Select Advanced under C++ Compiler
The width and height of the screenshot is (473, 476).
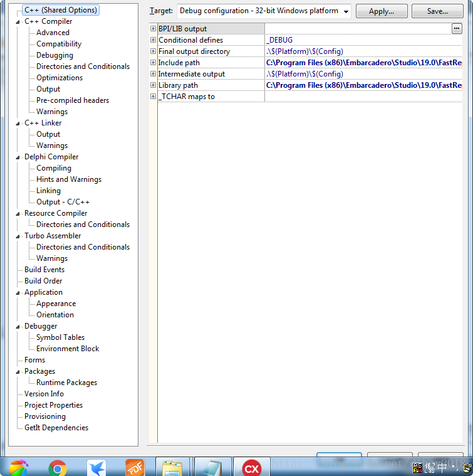53,33
